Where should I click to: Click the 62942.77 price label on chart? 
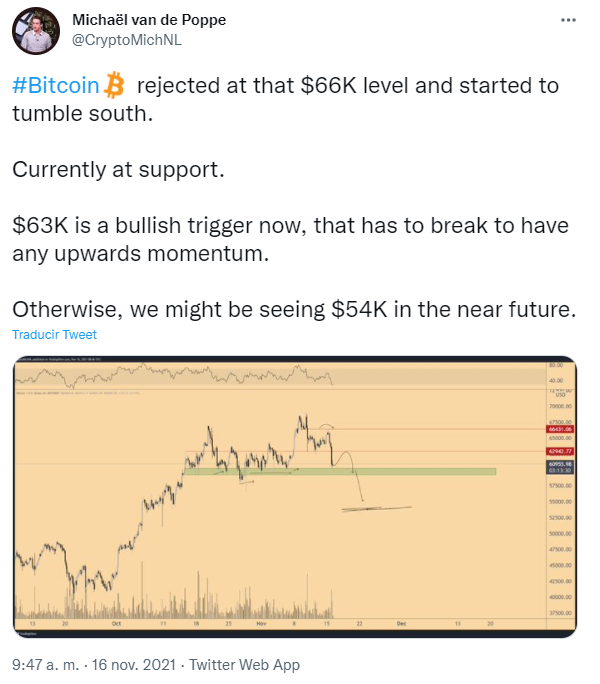[559, 451]
